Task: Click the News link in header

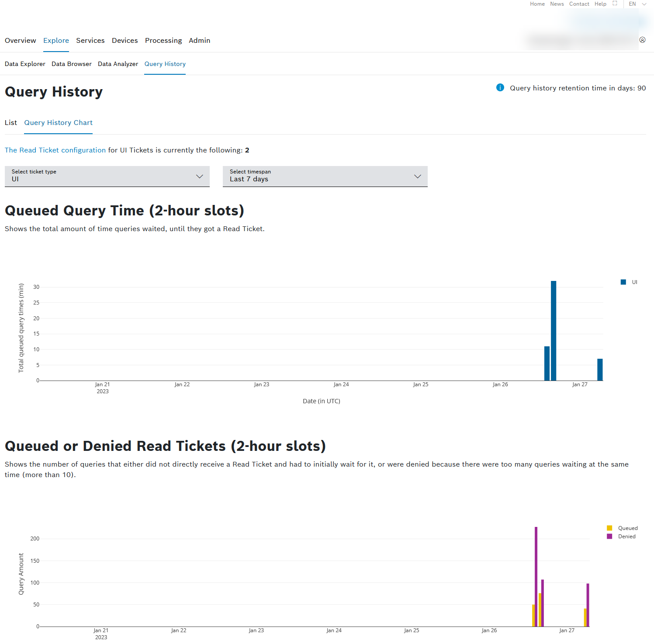Action: coord(557,4)
